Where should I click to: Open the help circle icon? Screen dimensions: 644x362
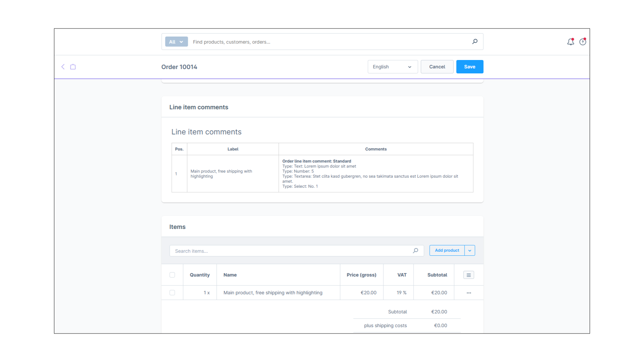tap(583, 42)
